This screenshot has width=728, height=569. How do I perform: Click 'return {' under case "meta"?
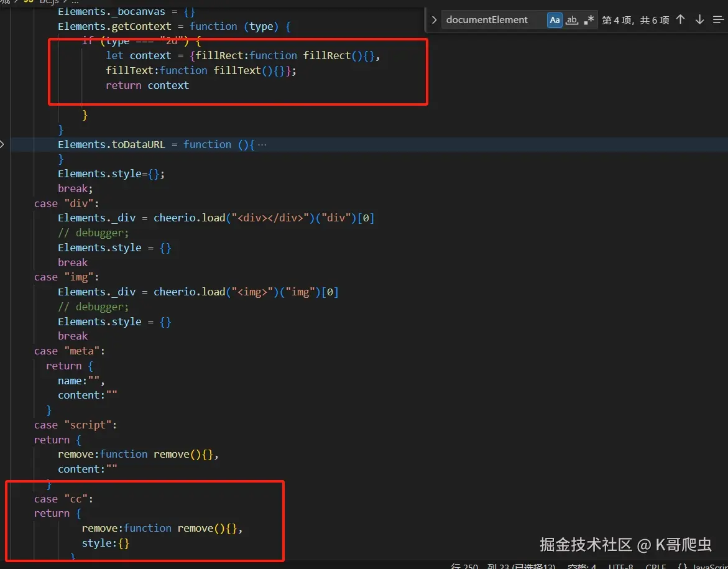point(69,366)
